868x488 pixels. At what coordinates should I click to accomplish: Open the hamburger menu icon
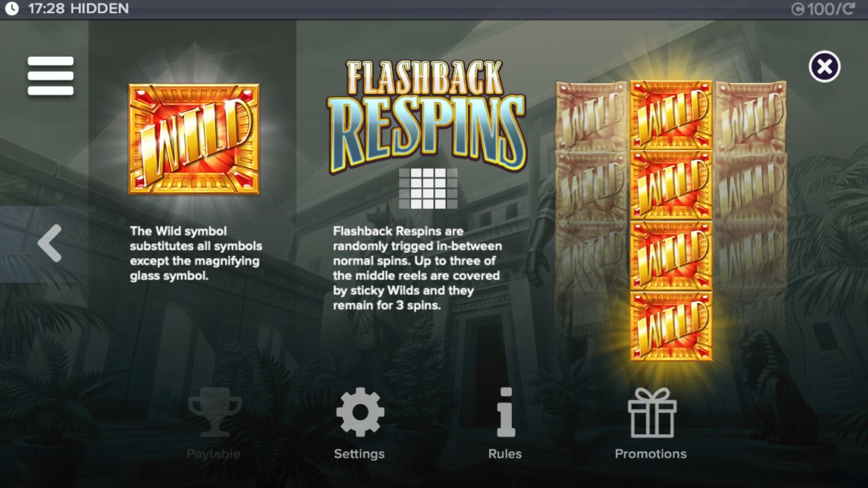click(51, 76)
